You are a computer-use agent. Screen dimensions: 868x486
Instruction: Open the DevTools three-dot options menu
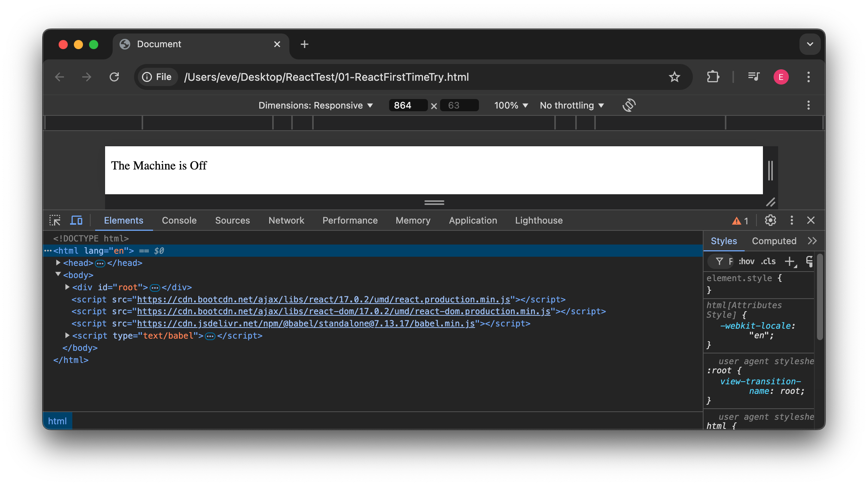click(x=792, y=220)
